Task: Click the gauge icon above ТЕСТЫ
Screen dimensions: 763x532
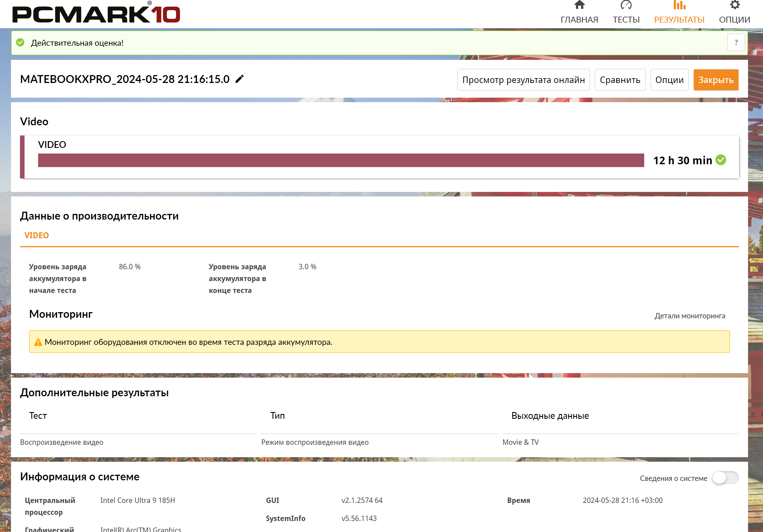Action: coord(626,5)
